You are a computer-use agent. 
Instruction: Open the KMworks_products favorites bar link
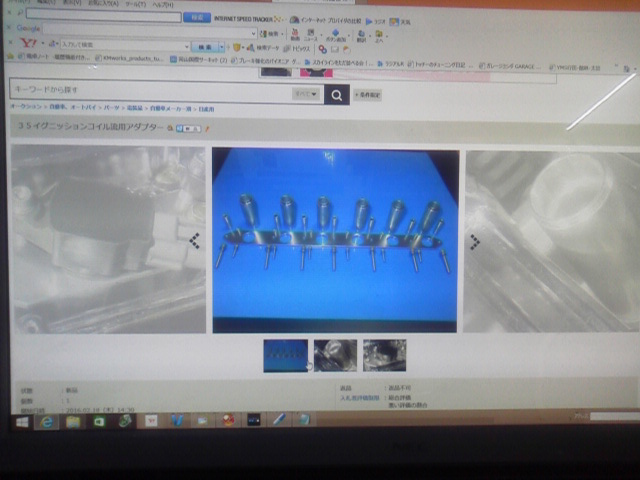(x=129, y=58)
